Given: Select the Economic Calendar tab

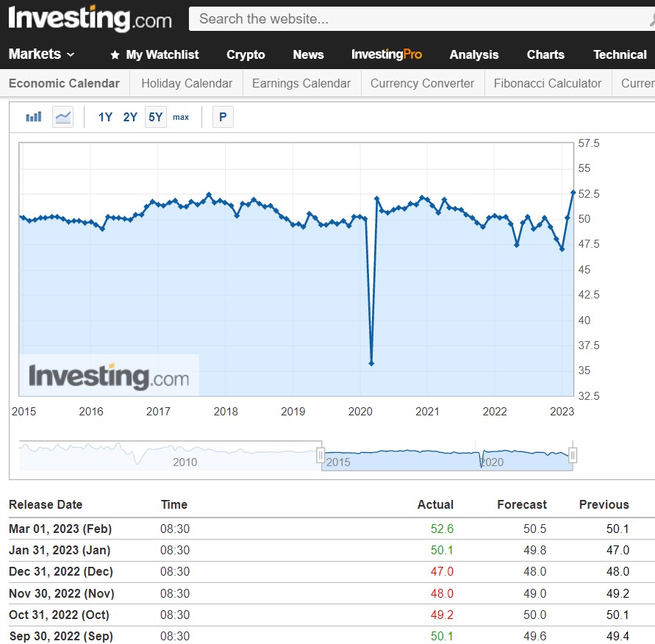Looking at the screenshot, I should [x=64, y=83].
